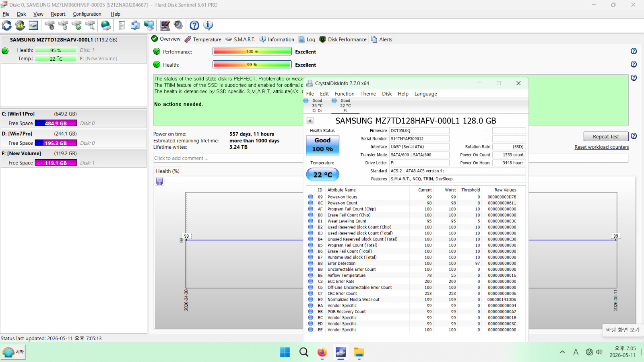Click the hard disk with magnifier icon

pos(90,25)
